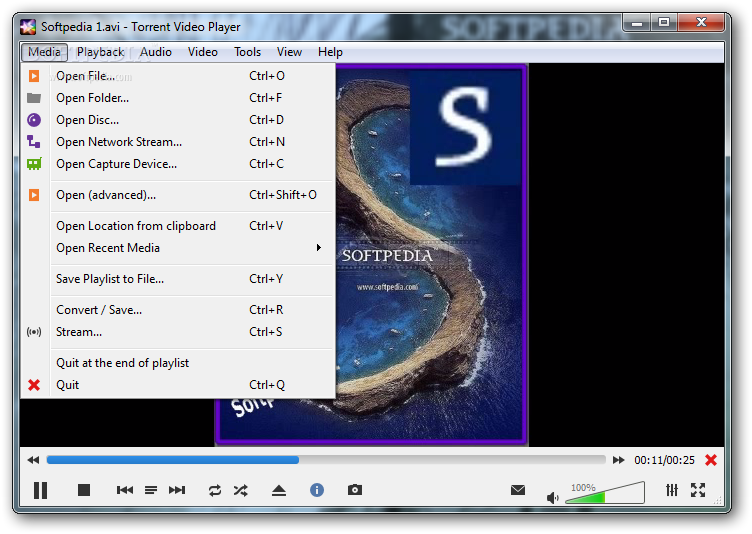This screenshot has height=534, width=752.
Task: Open the Playback menu
Action: (x=100, y=52)
